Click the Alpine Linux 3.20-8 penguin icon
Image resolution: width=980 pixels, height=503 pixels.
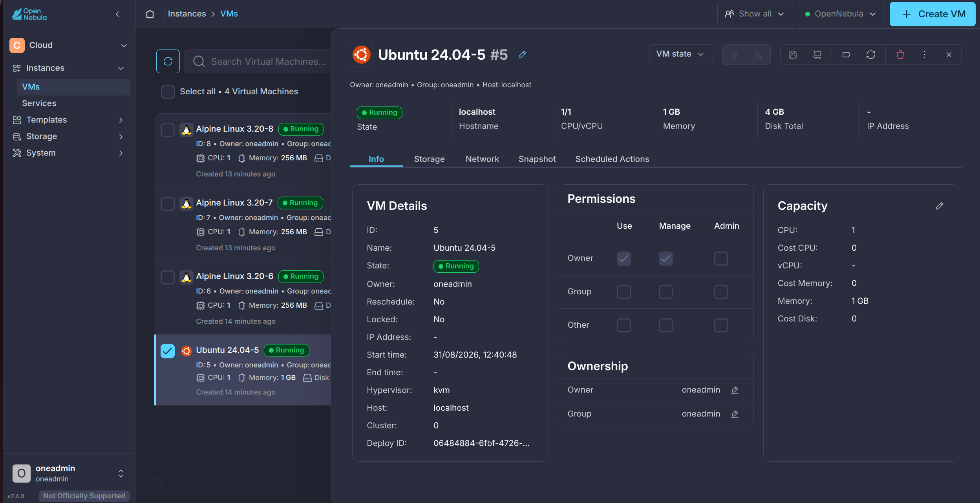click(x=186, y=129)
